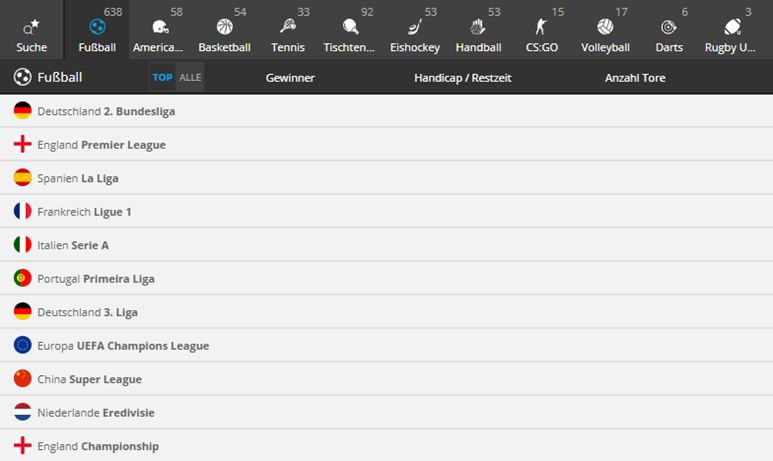The image size is (773, 461).
Task: Select the Rugby Union ball icon
Action: click(732, 27)
